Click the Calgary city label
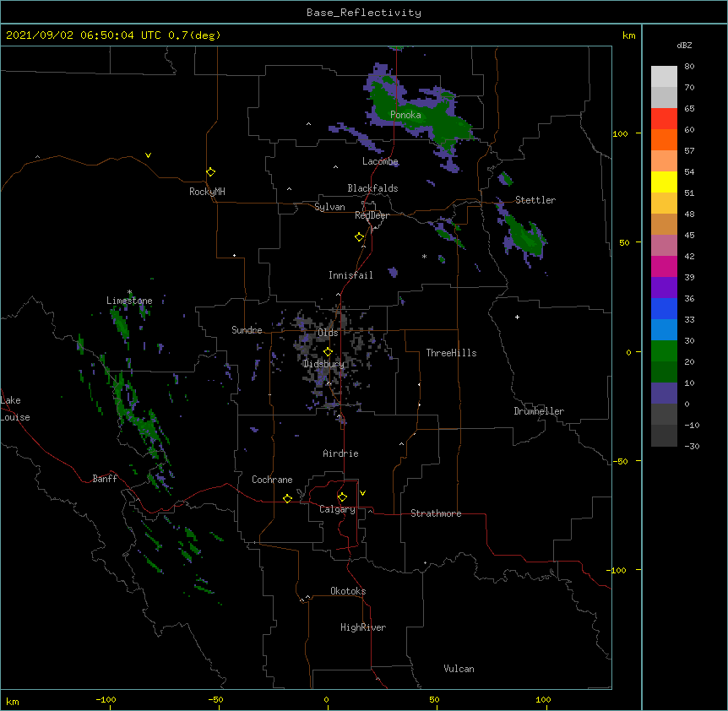The width and height of the screenshot is (728, 711). click(x=337, y=509)
